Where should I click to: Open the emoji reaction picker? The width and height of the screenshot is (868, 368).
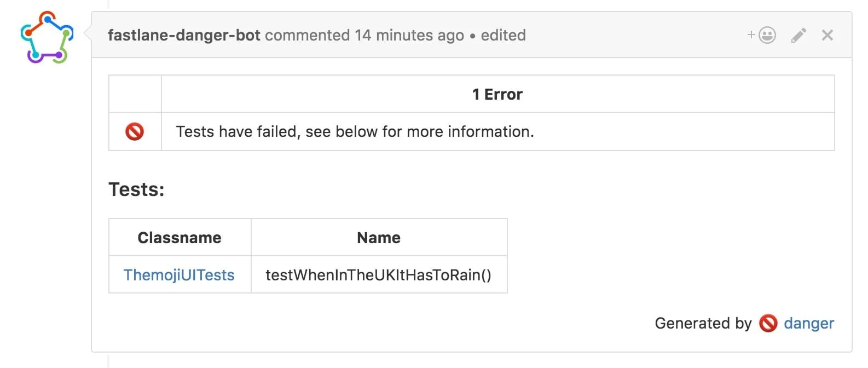coord(766,34)
